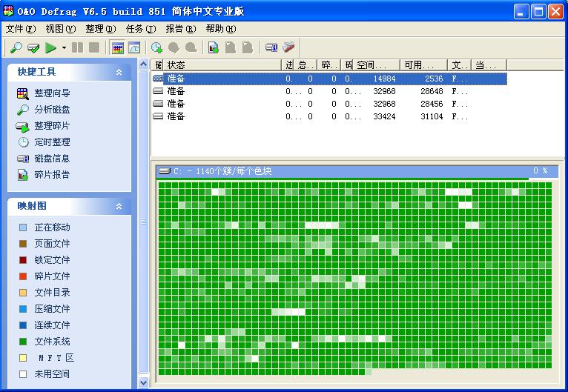Select the drive row with 28456 free
568x392 pixels.
click(x=329, y=104)
